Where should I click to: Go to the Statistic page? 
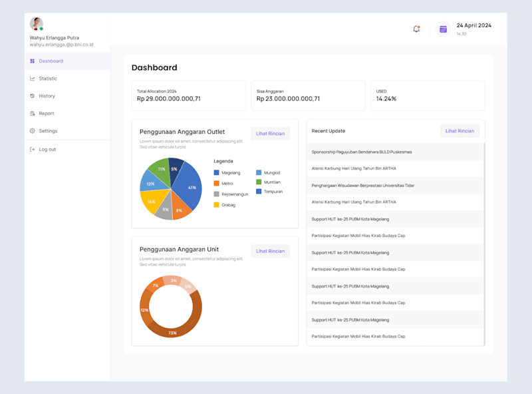pyautogui.click(x=67, y=79)
